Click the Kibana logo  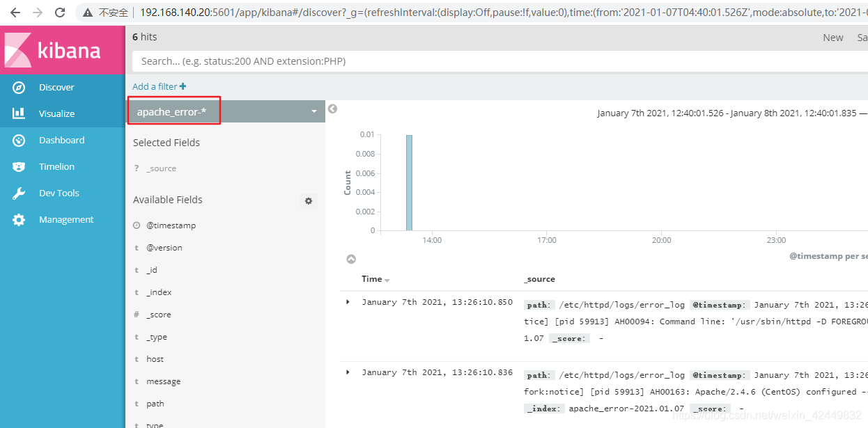pyautogui.click(x=53, y=50)
